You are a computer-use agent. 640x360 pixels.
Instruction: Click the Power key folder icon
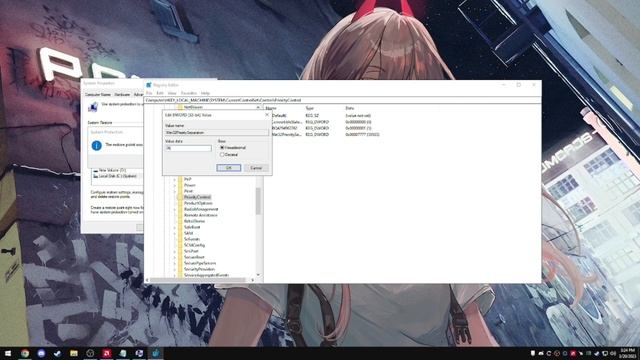[x=180, y=185]
